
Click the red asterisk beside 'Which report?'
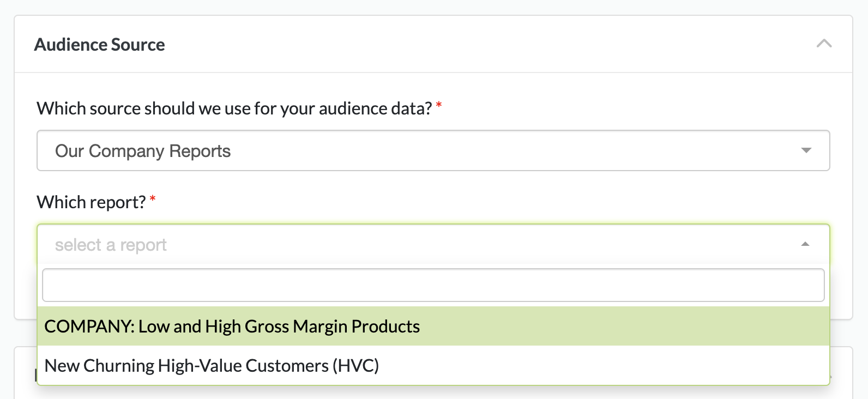pos(153,199)
